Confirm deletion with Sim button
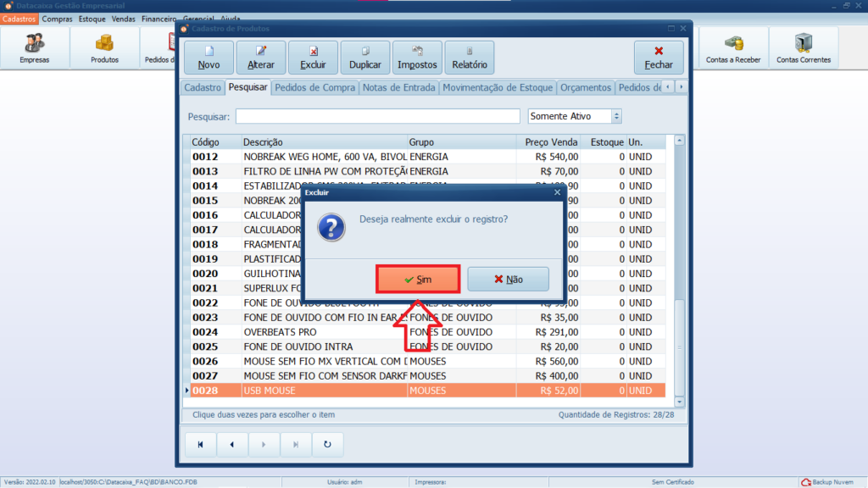 pyautogui.click(x=418, y=279)
